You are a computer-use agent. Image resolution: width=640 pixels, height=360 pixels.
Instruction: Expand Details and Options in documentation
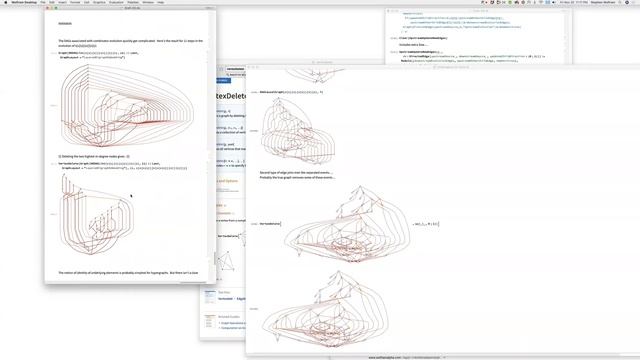[226, 181]
